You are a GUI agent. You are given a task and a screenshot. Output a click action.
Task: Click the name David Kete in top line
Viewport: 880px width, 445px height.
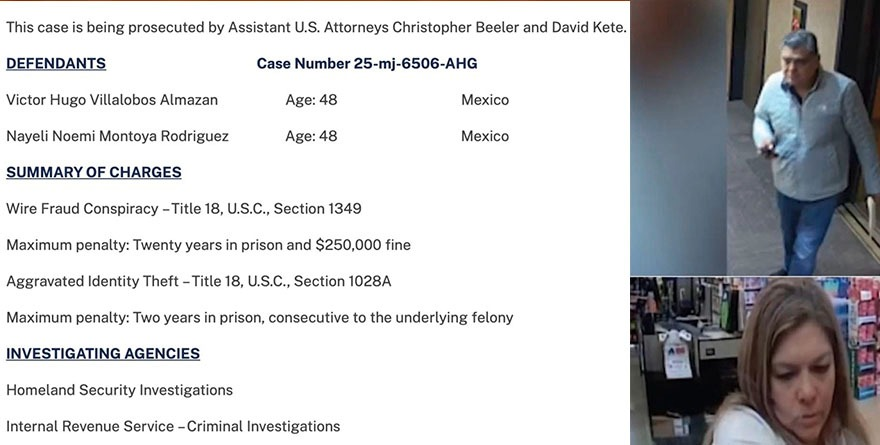(587, 27)
